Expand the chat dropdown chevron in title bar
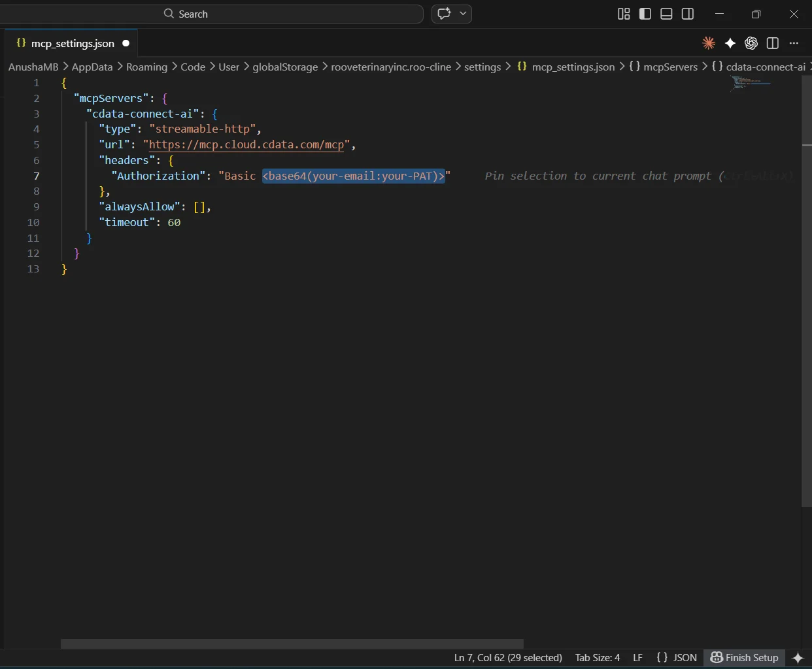 [x=464, y=14]
